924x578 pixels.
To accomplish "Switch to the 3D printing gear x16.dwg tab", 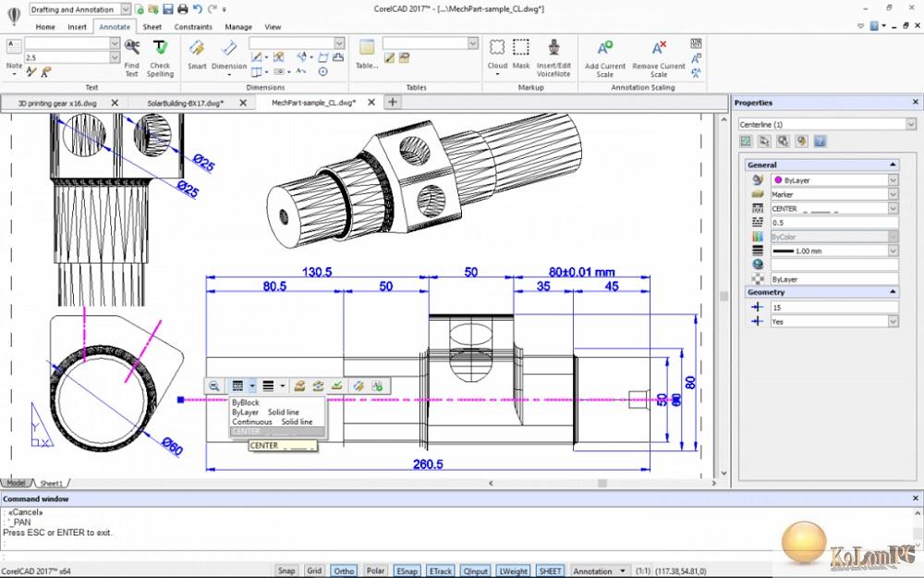I will point(57,104).
